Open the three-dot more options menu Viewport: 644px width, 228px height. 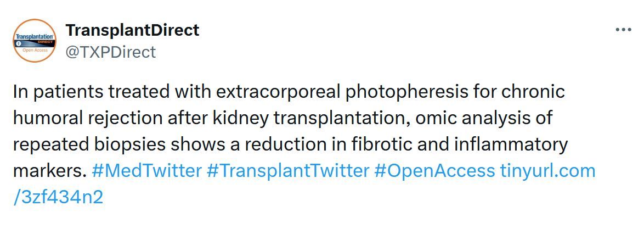[x=624, y=30]
